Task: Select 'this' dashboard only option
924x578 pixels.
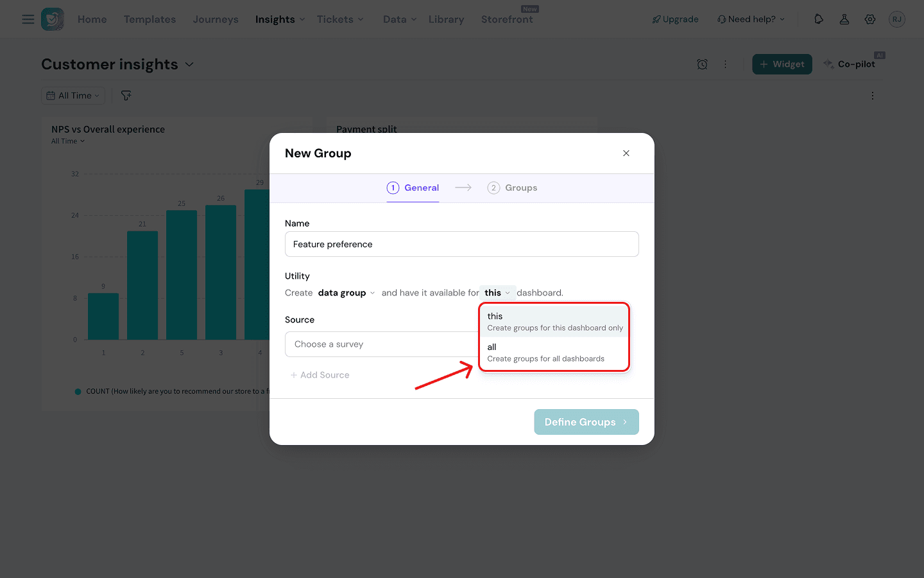Action: (x=554, y=322)
